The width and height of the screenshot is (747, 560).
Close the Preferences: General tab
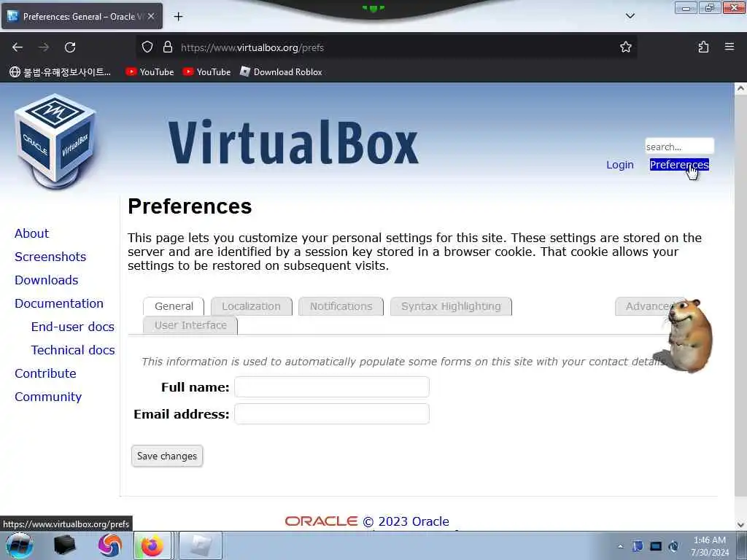(x=151, y=16)
